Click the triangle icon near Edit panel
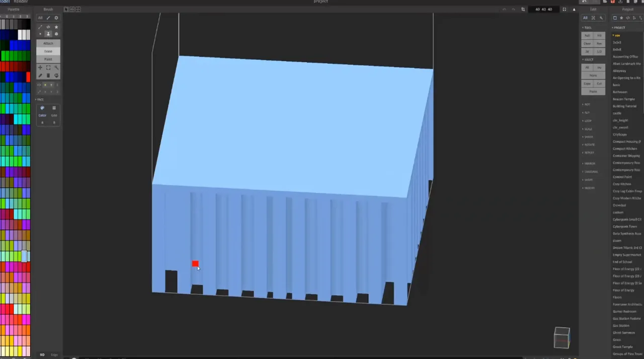The width and height of the screenshot is (644, 359). coord(574,10)
